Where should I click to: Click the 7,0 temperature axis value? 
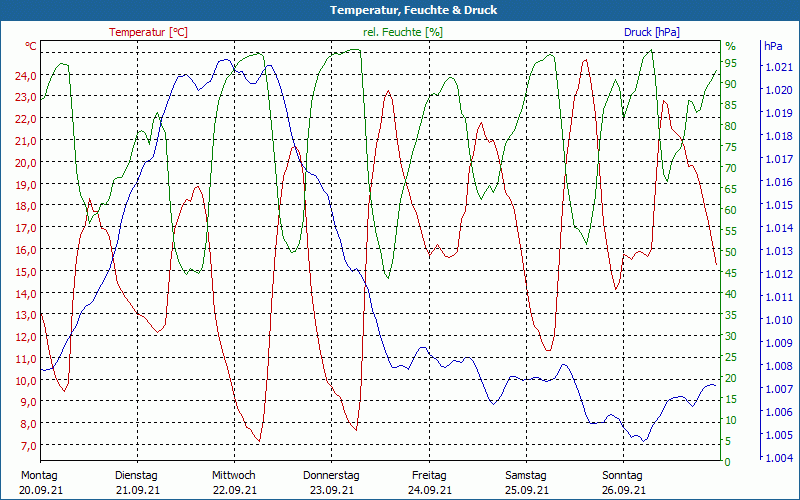click(x=28, y=446)
